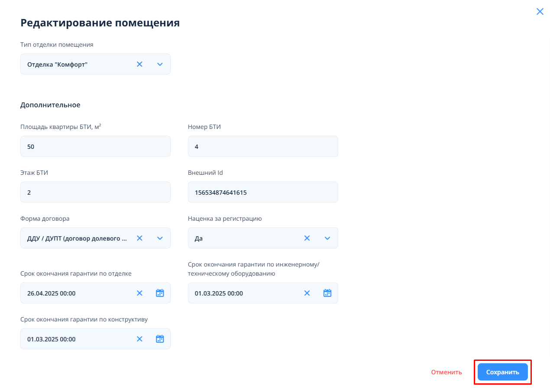Clear the Форма договора selection
The height and width of the screenshot is (392, 550).
point(139,238)
